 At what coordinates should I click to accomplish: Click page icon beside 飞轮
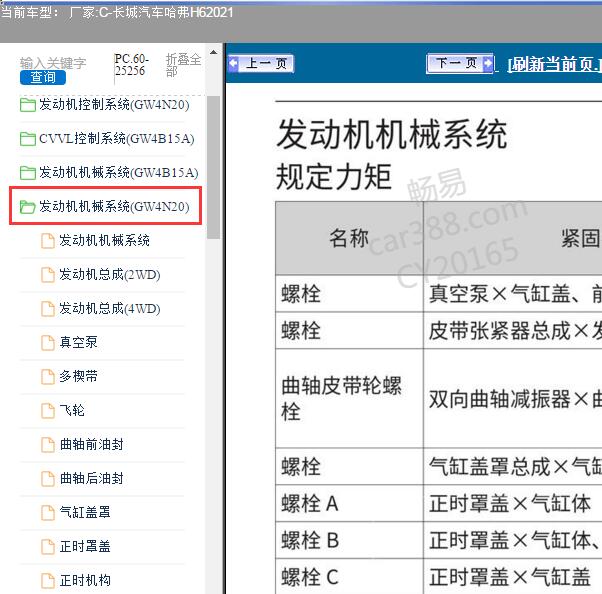(x=48, y=410)
